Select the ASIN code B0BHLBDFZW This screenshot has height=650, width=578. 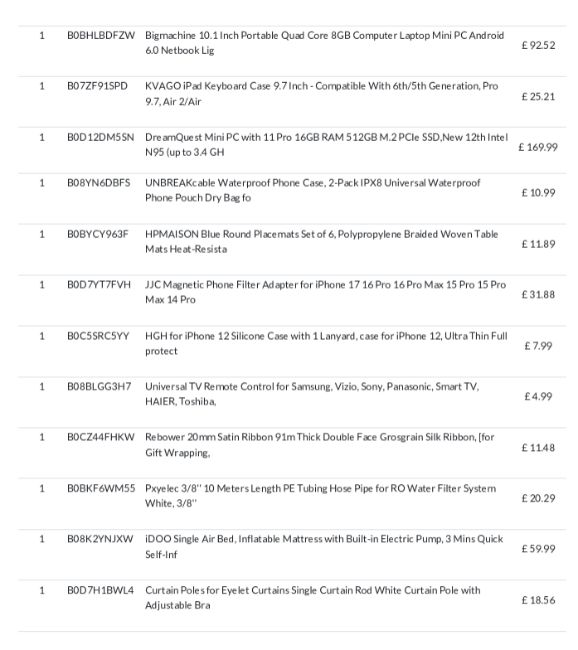(101, 36)
